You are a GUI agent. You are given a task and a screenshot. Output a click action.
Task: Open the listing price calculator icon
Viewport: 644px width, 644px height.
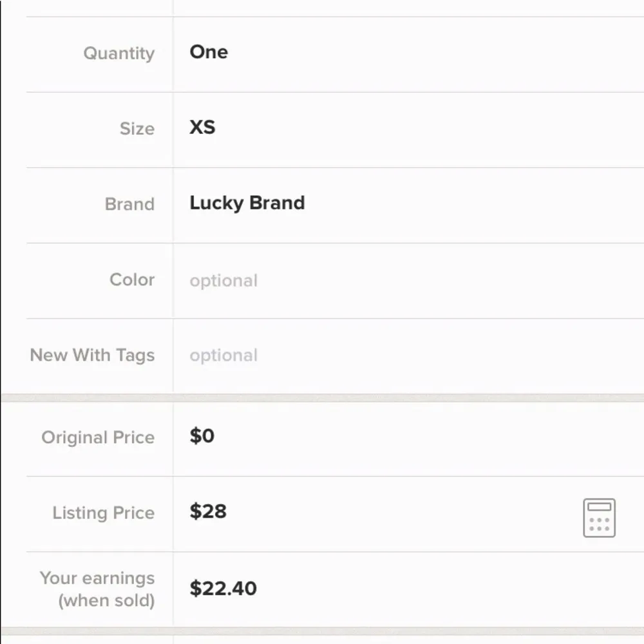(x=599, y=518)
